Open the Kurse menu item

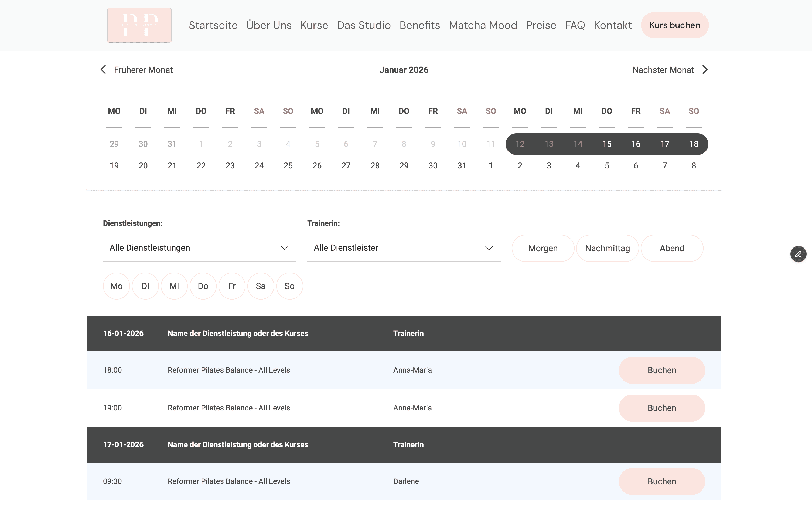[314, 25]
